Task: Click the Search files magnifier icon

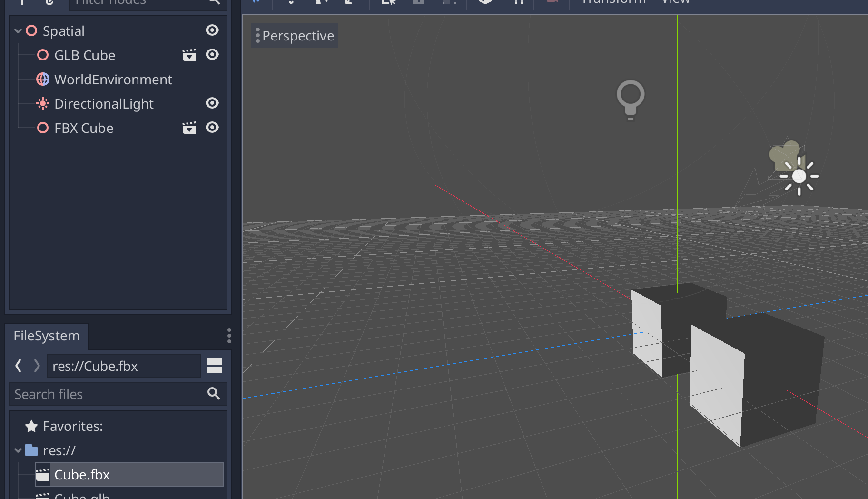Action: 213,394
